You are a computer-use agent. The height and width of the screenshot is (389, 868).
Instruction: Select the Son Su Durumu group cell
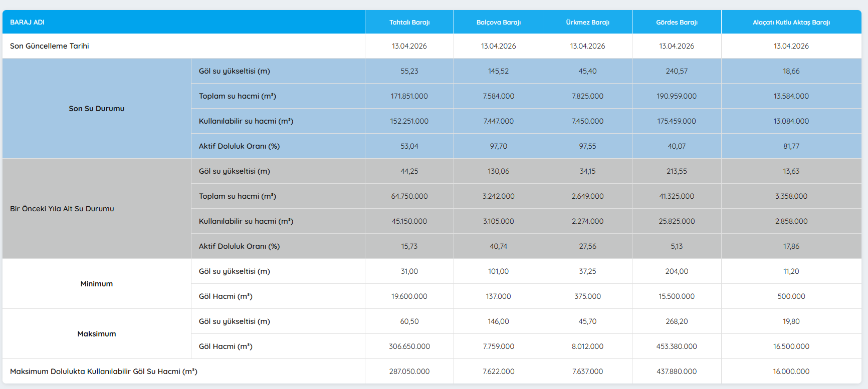97,109
